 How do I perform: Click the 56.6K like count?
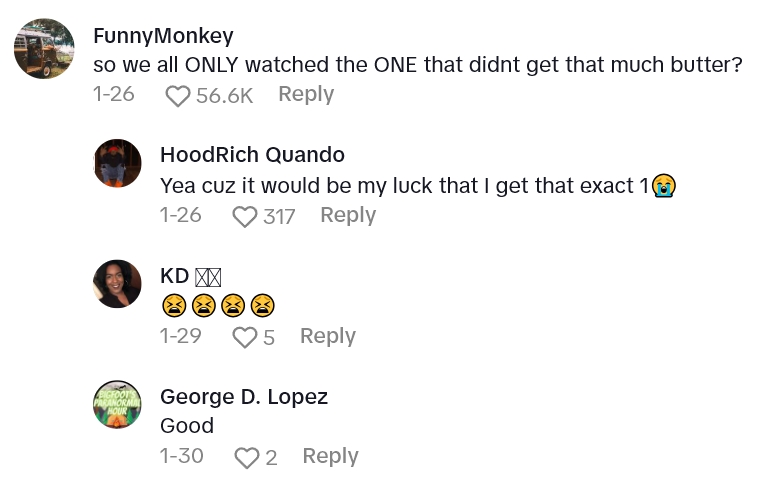[224, 95]
